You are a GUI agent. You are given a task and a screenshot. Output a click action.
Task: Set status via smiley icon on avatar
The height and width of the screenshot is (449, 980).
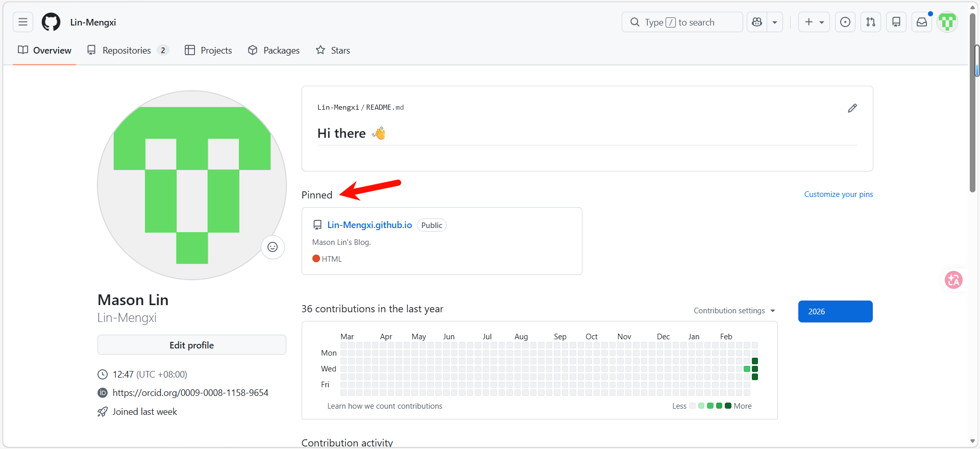pyautogui.click(x=273, y=247)
